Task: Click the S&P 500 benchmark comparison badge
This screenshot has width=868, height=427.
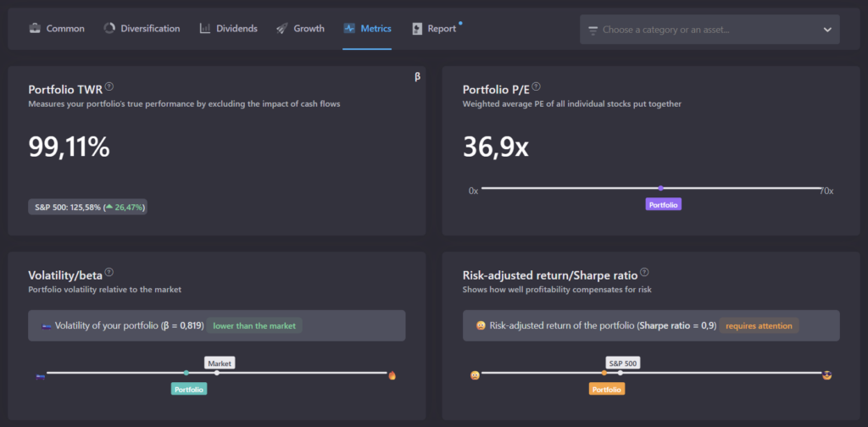Action: click(x=87, y=207)
